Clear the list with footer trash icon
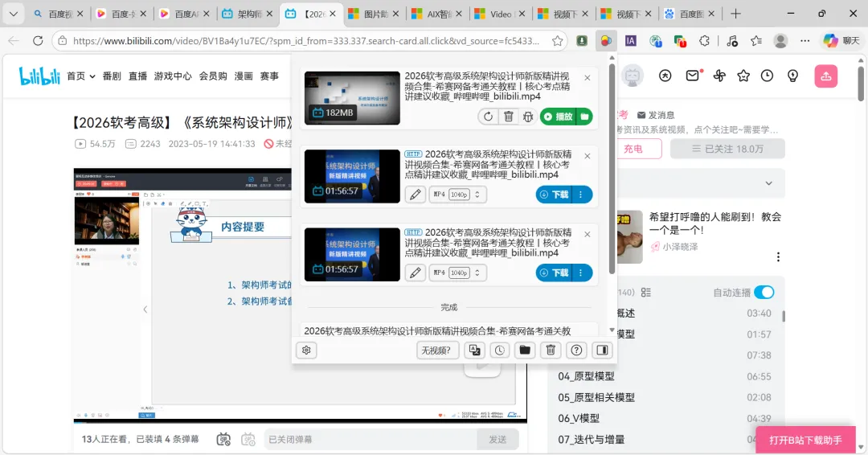 click(x=551, y=350)
